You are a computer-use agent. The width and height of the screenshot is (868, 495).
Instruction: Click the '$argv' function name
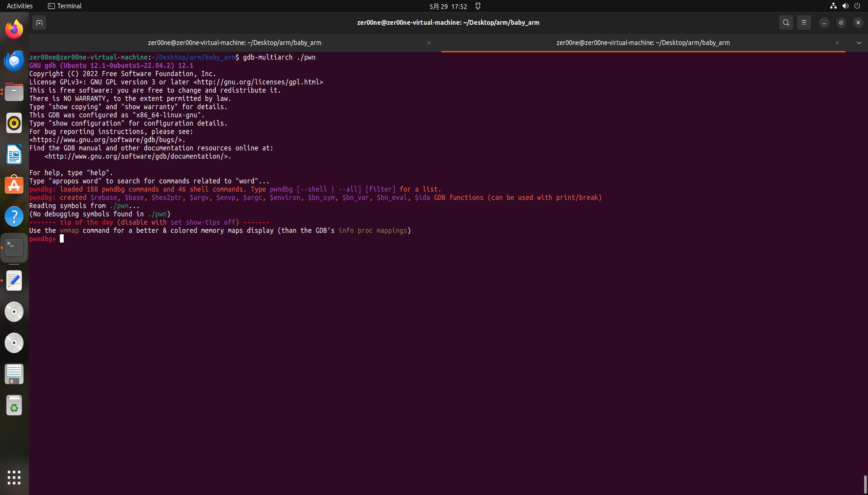[199, 198]
